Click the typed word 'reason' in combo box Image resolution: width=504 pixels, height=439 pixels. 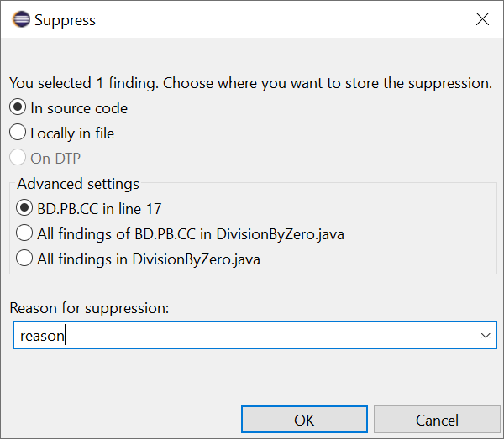tap(42, 337)
